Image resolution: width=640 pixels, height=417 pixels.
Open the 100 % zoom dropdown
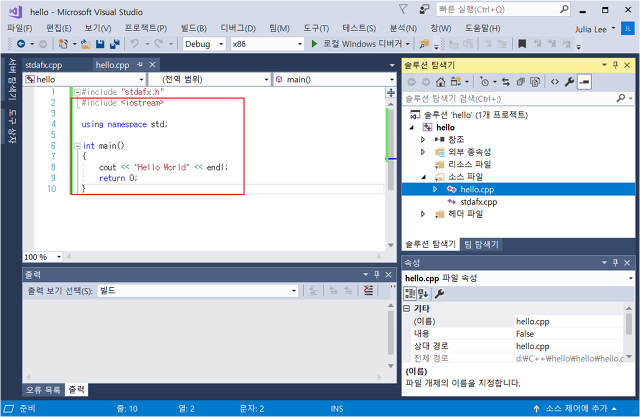(59, 257)
